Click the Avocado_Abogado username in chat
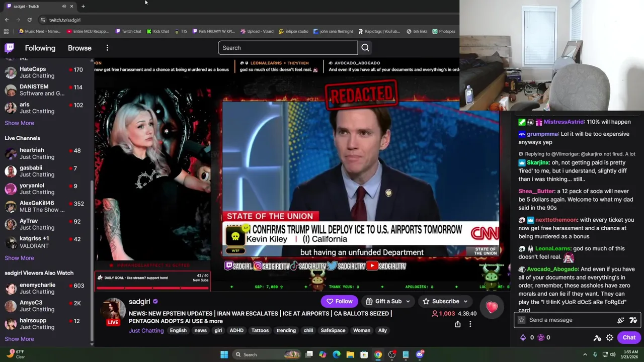Screen dimensions: 644x362 click(552, 269)
